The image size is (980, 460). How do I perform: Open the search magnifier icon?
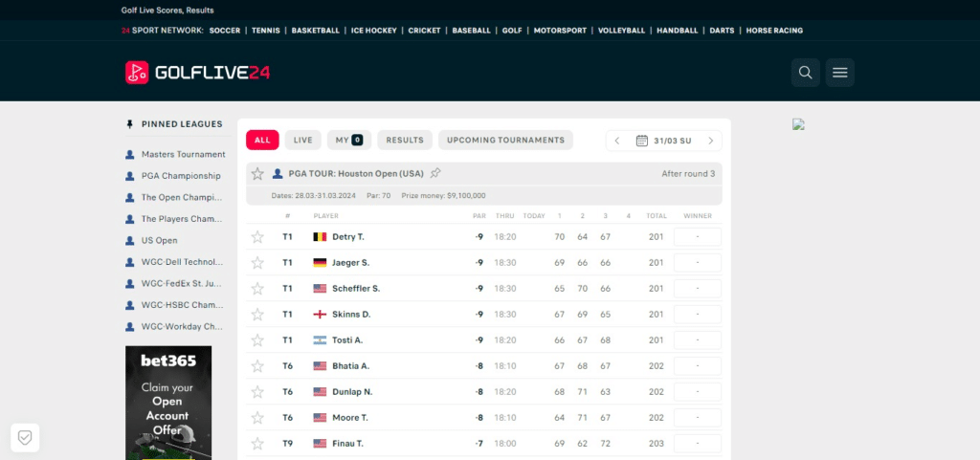click(805, 73)
